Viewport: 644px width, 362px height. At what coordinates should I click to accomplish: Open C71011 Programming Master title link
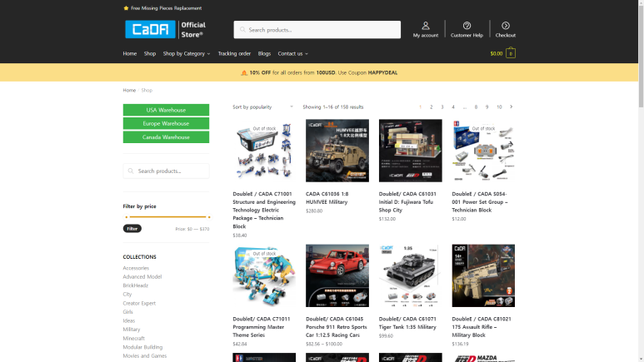(262, 327)
